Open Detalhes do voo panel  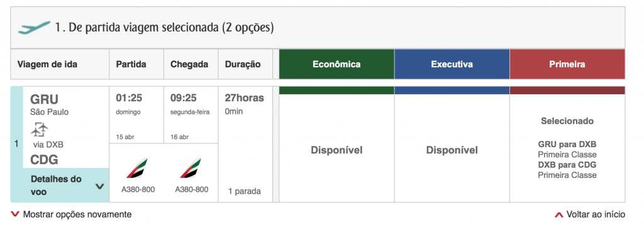pos(66,185)
